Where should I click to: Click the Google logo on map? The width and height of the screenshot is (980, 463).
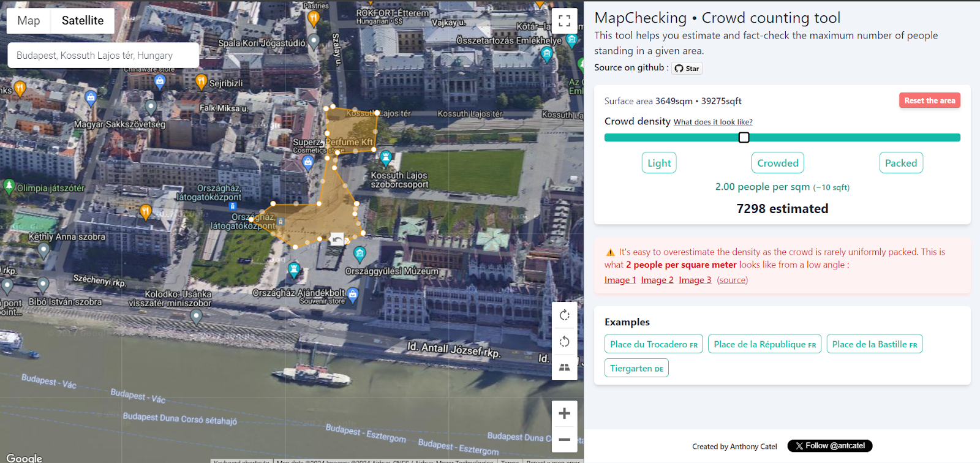24,457
